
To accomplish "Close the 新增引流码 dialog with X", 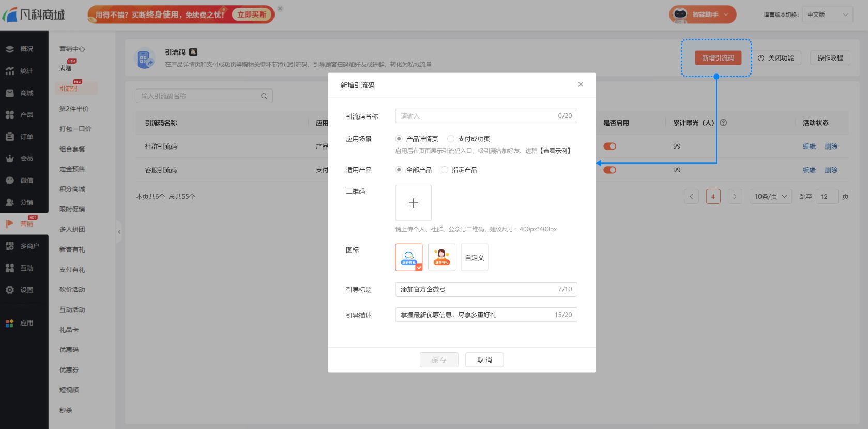I will pyautogui.click(x=581, y=84).
